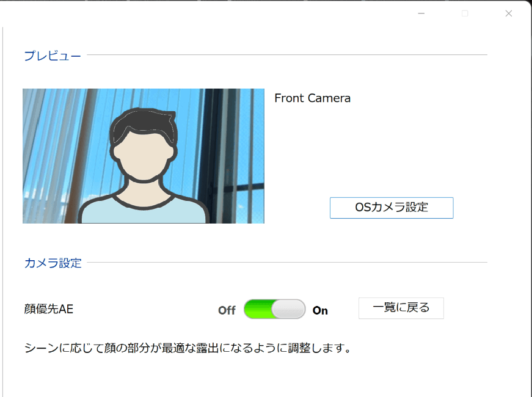Click the プレビュー section heading
532x397 pixels.
(x=53, y=56)
